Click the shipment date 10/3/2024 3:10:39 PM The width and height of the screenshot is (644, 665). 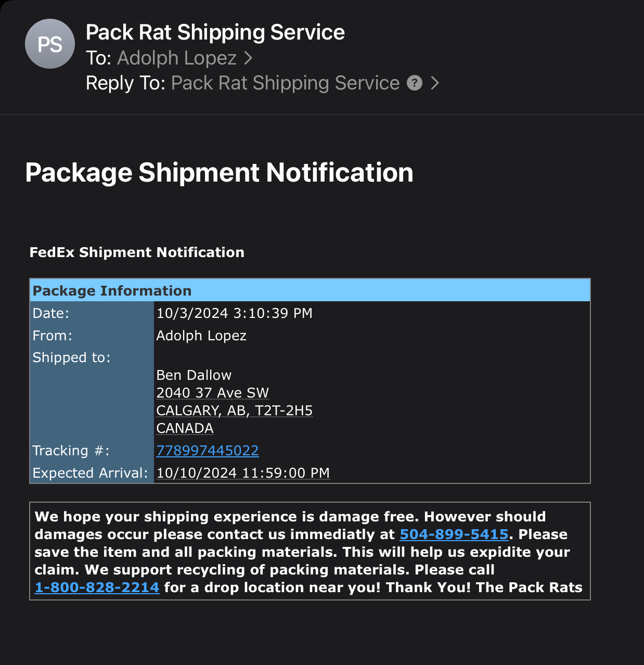[235, 313]
